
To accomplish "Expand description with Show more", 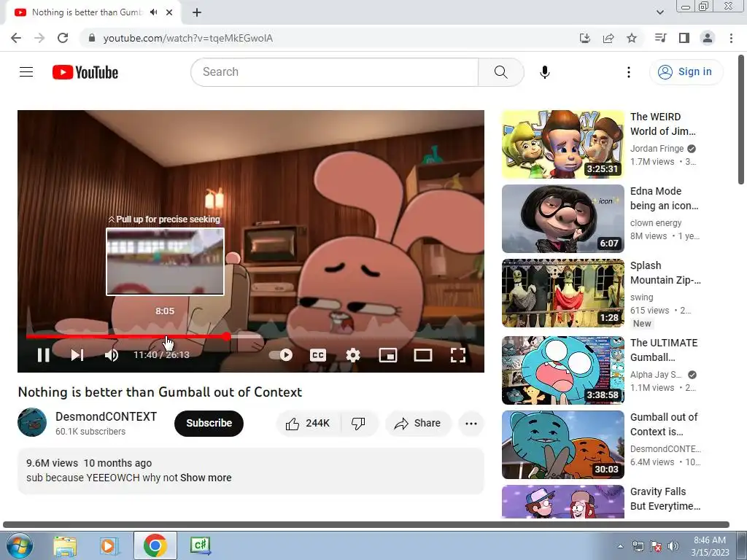I will [x=206, y=478].
